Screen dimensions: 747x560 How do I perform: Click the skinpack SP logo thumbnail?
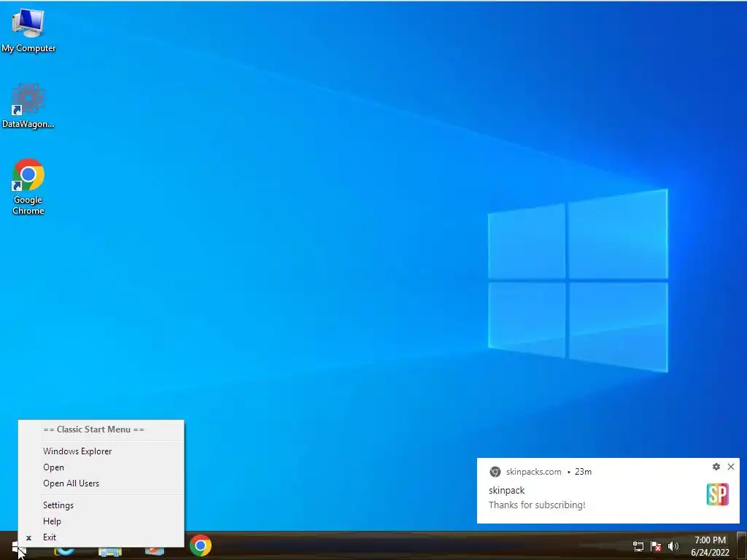[718, 494]
